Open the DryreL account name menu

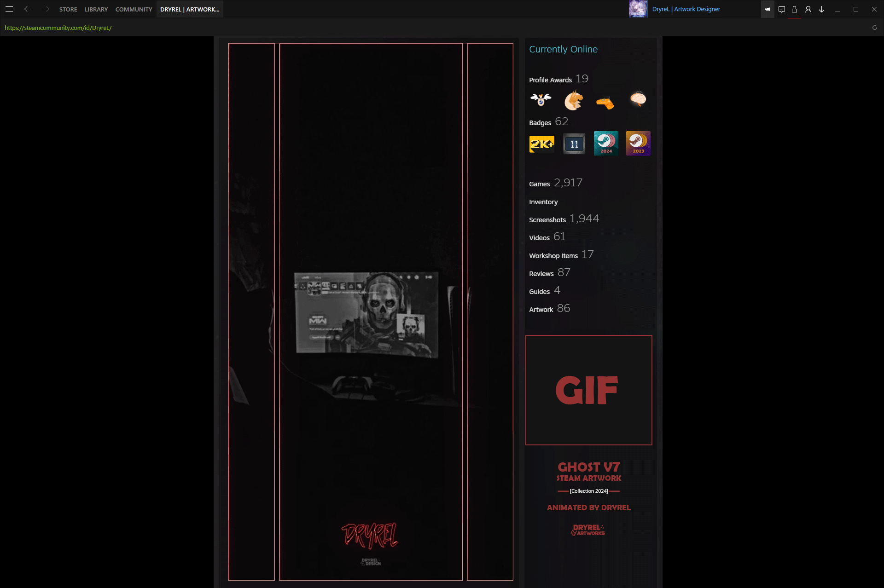click(x=686, y=9)
